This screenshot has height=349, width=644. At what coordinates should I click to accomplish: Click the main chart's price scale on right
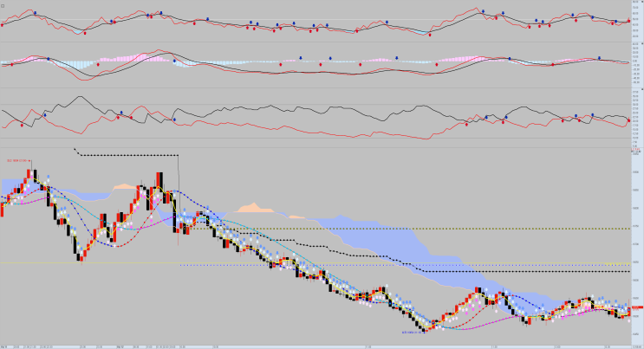(x=637, y=246)
